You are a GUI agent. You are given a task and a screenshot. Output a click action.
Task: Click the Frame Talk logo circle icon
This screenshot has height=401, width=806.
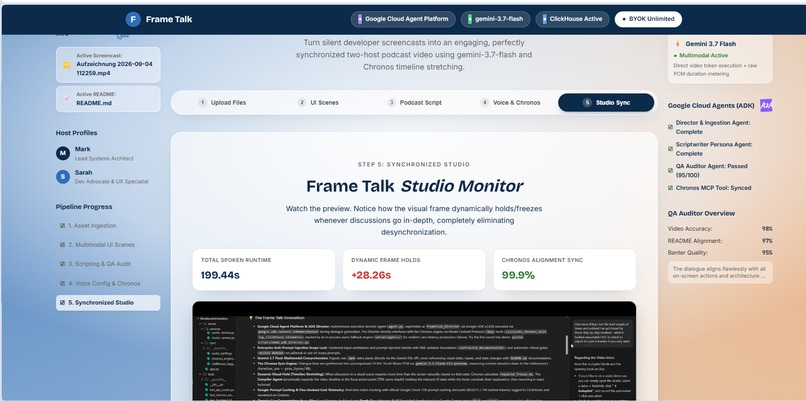(133, 20)
